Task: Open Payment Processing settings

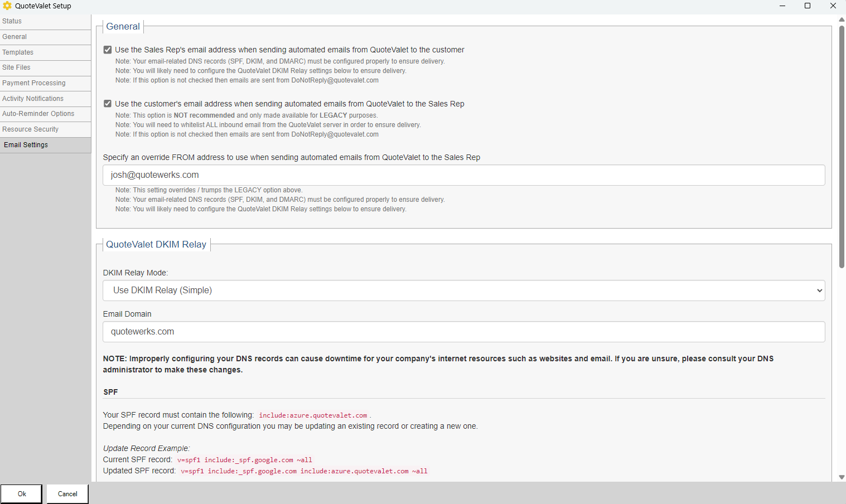Action: click(45, 83)
